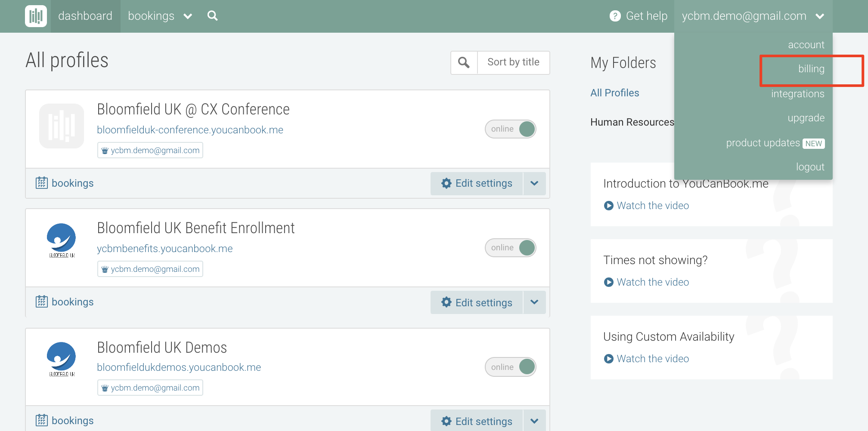
Task: Click Edit settings for CX Conference
Action: click(477, 183)
